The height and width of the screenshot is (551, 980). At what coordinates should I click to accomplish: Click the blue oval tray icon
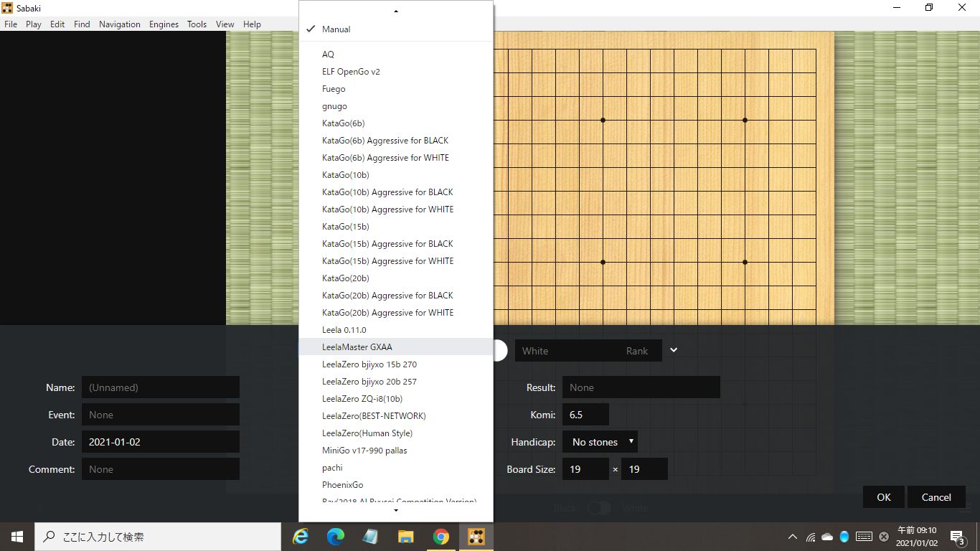click(844, 537)
